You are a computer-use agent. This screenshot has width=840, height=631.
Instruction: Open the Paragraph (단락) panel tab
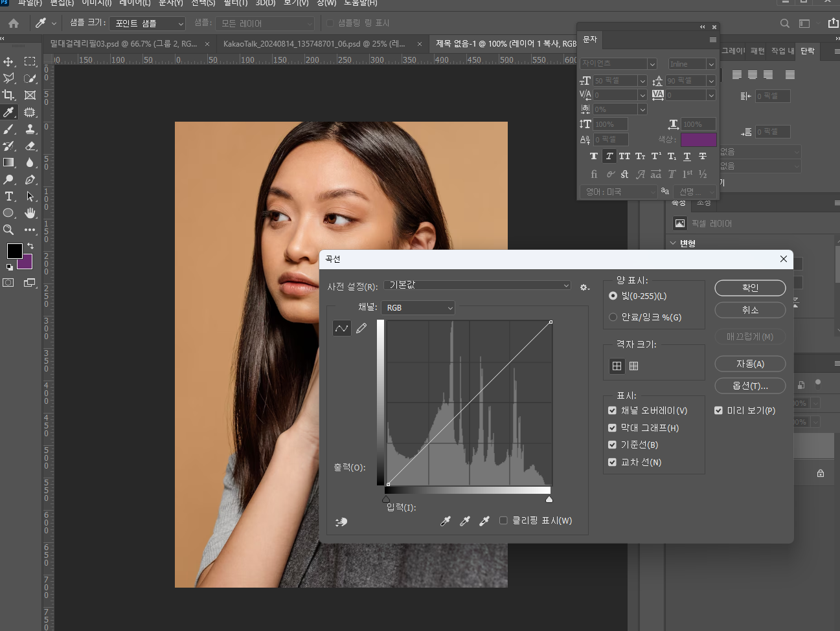click(808, 50)
